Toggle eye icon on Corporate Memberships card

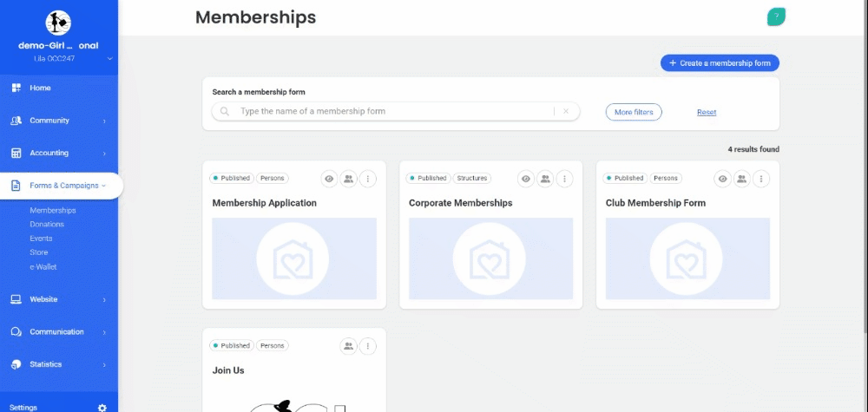[525, 179]
